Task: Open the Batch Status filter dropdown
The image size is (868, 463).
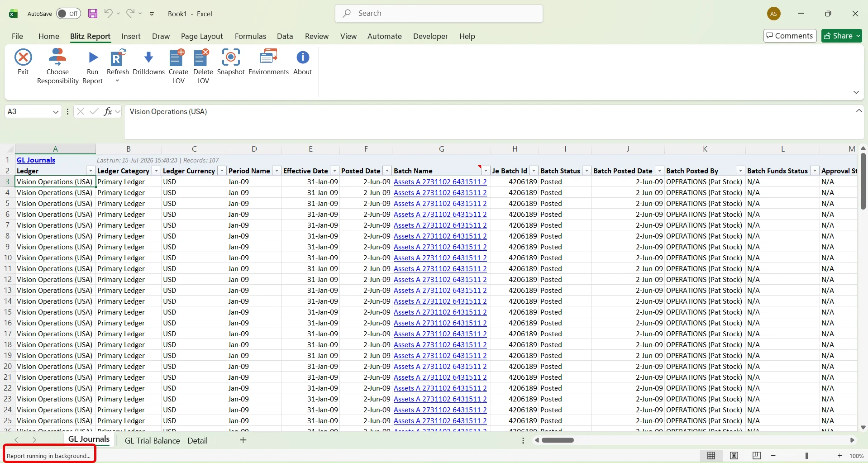Action: 587,171
